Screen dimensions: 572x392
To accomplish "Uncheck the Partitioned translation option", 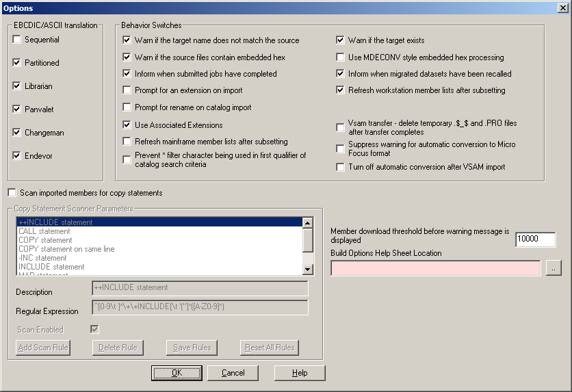I will pos(17,63).
